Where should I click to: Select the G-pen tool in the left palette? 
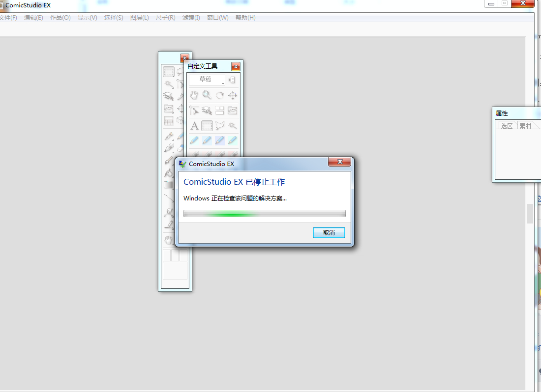pyautogui.click(x=169, y=136)
